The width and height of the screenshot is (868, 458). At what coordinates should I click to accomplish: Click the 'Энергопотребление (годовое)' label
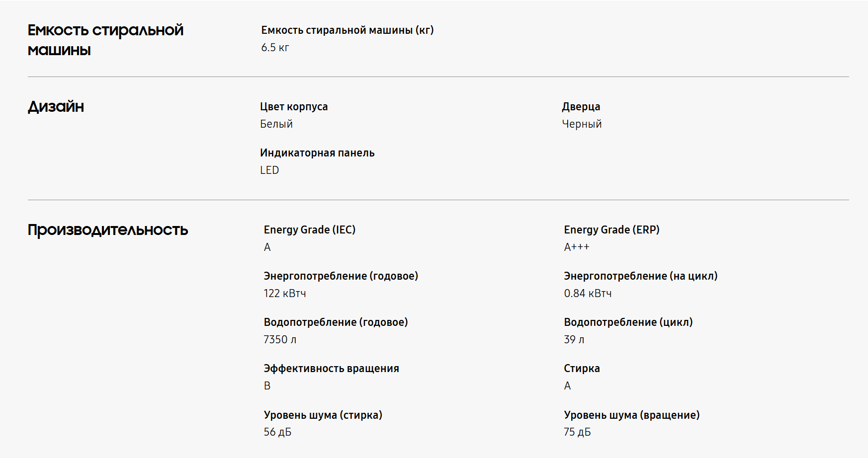[x=341, y=276]
